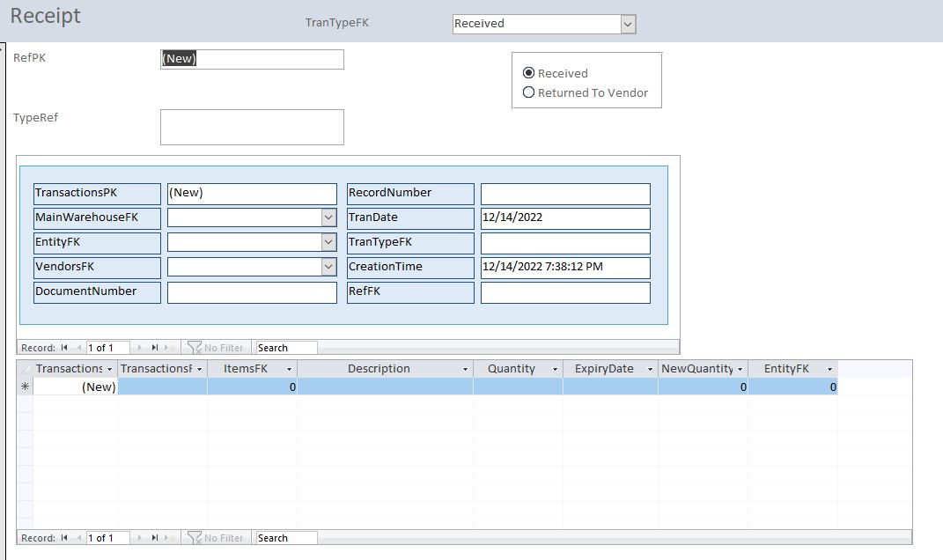This screenshot has height=560, width=943.
Task: Expand the MainWarehouseFK combo box
Action: 328,217
